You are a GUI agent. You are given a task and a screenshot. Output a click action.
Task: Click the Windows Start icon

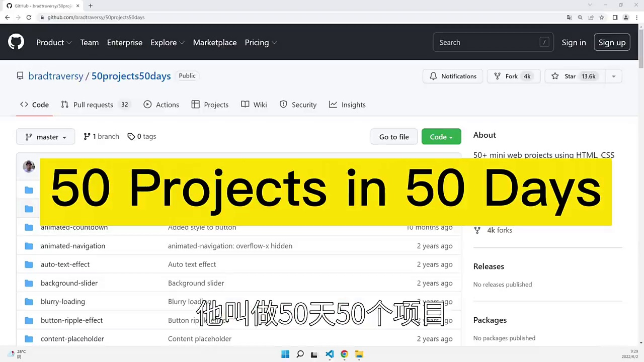[x=285, y=354]
